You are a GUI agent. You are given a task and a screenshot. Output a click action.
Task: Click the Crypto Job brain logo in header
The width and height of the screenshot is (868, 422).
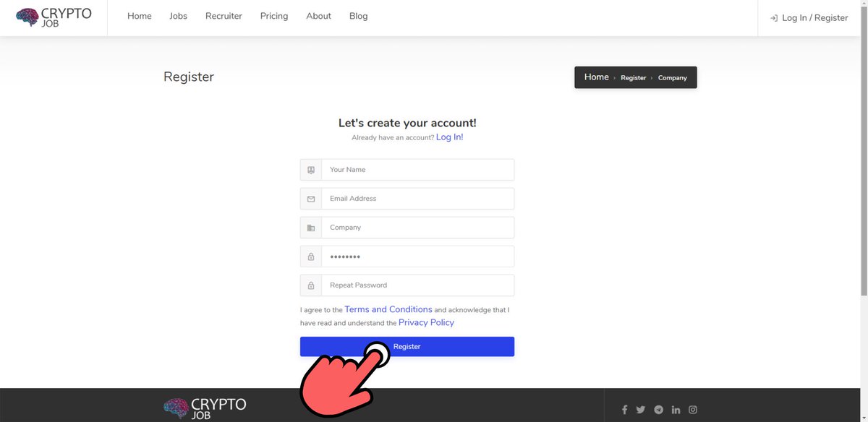pyautogui.click(x=54, y=17)
